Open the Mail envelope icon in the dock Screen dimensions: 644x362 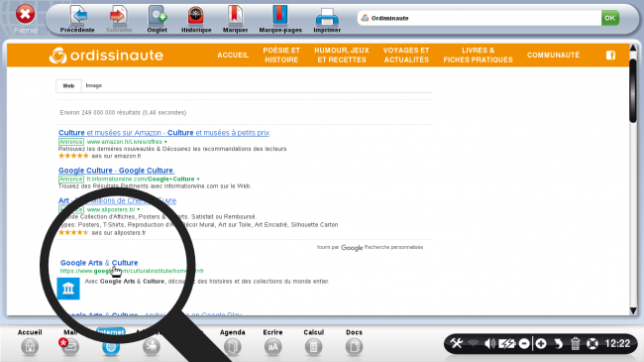69,347
